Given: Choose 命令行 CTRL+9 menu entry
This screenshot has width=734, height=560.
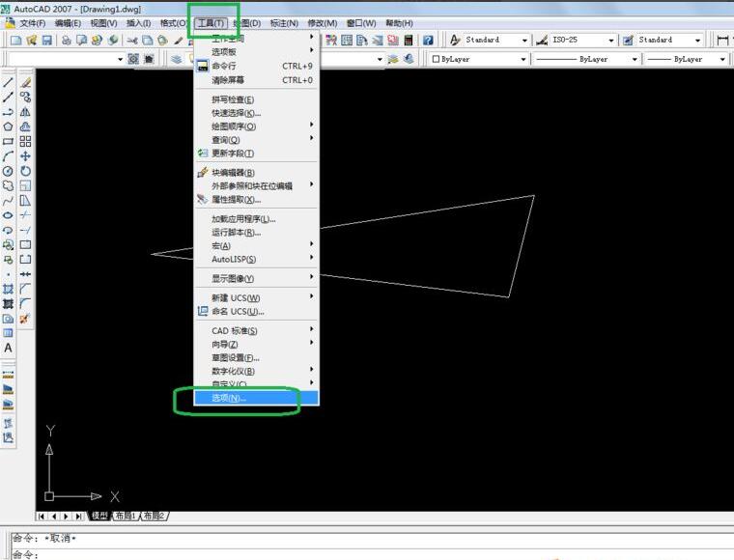Looking at the screenshot, I should pyautogui.click(x=256, y=67).
